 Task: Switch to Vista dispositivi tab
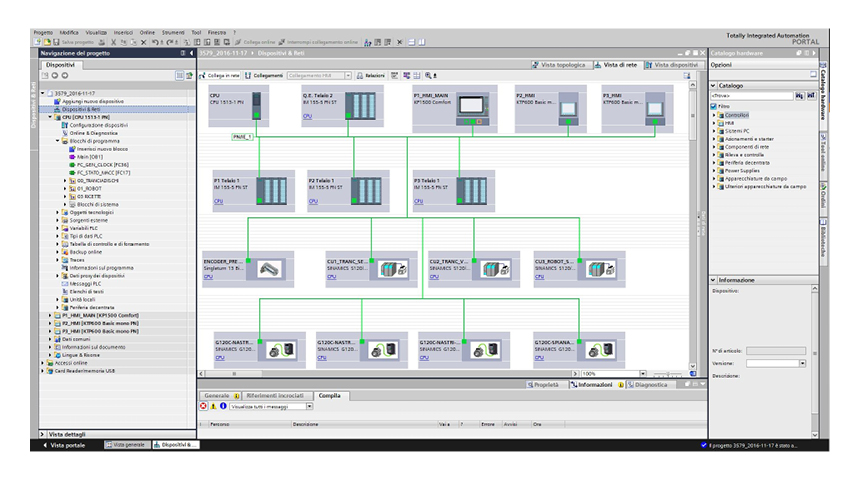click(x=672, y=65)
